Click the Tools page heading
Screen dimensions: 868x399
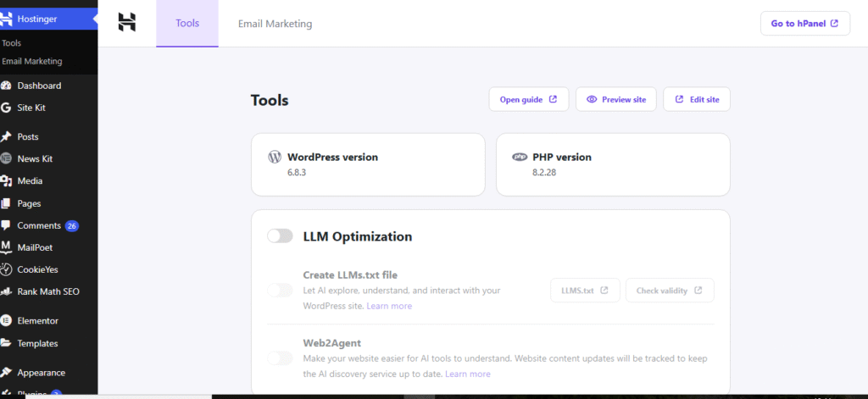pos(270,100)
